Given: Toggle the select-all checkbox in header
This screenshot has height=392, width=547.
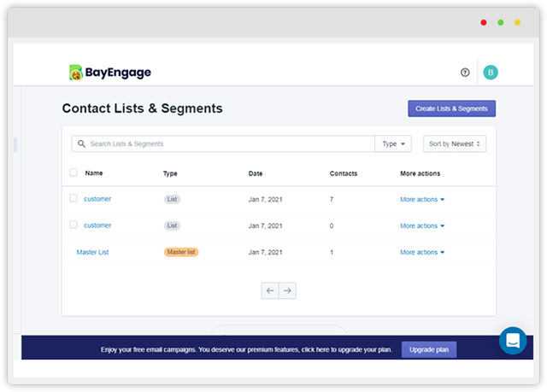Looking at the screenshot, I should click(74, 173).
